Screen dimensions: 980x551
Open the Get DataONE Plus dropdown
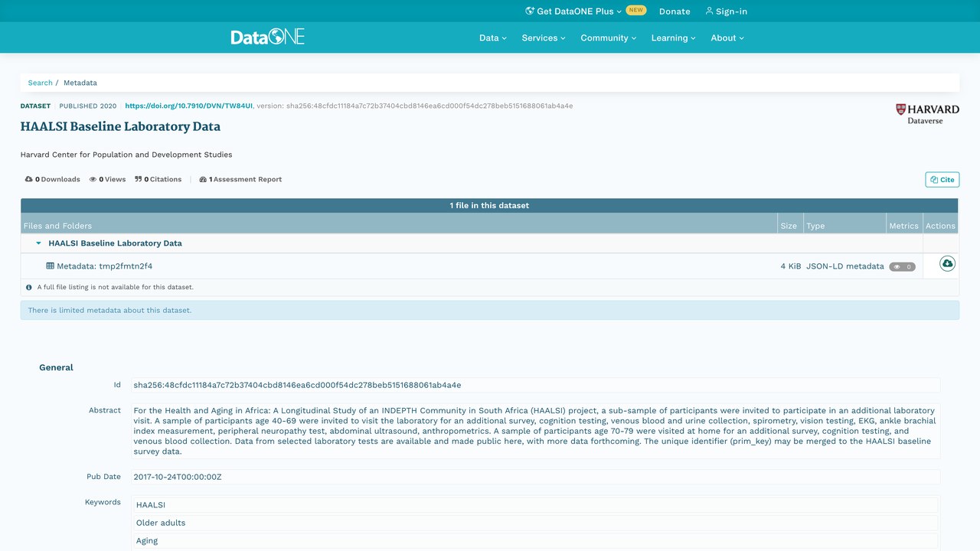click(x=573, y=11)
